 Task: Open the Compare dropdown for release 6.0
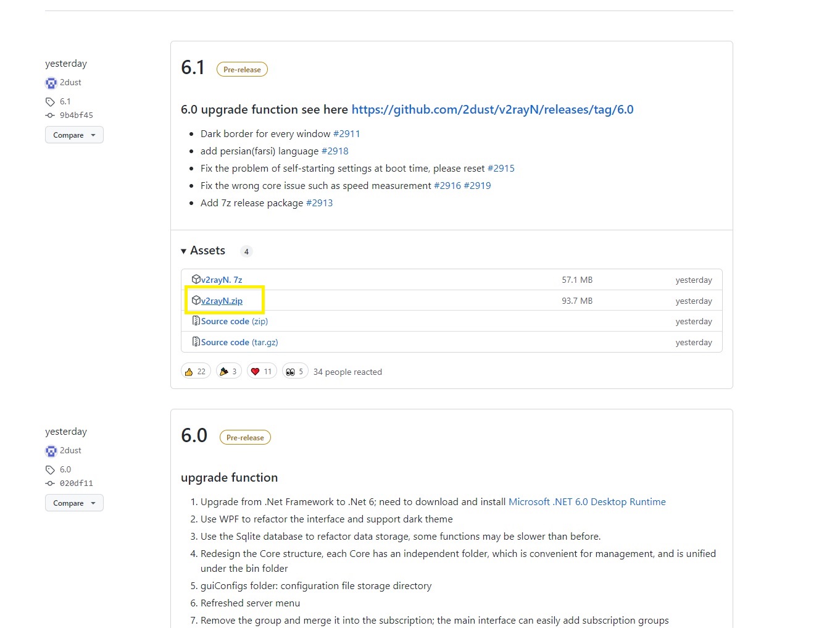[74, 503]
